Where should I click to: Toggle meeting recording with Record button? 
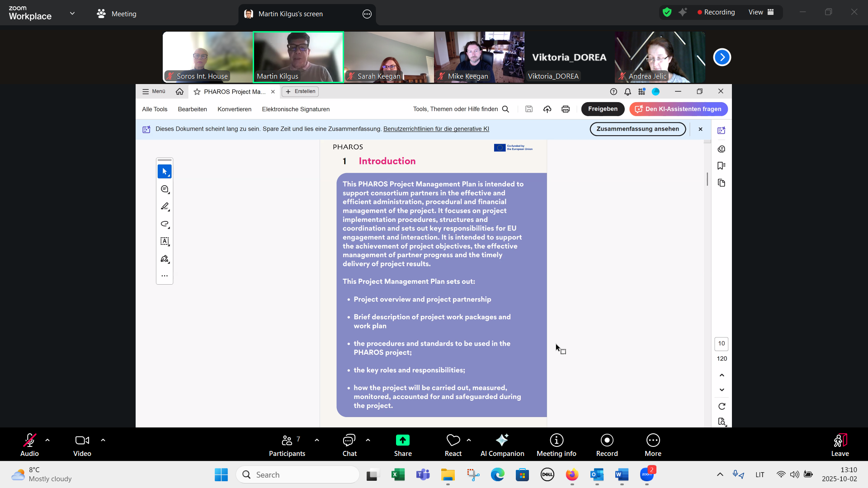pos(607,445)
